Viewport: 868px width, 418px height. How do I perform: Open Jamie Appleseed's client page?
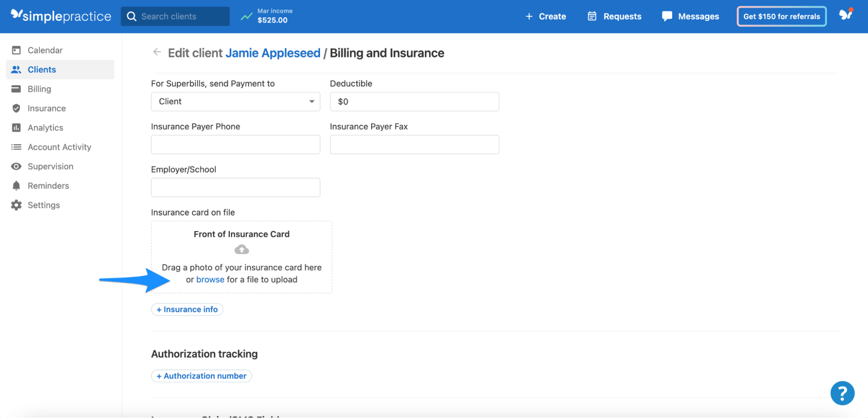tap(273, 53)
